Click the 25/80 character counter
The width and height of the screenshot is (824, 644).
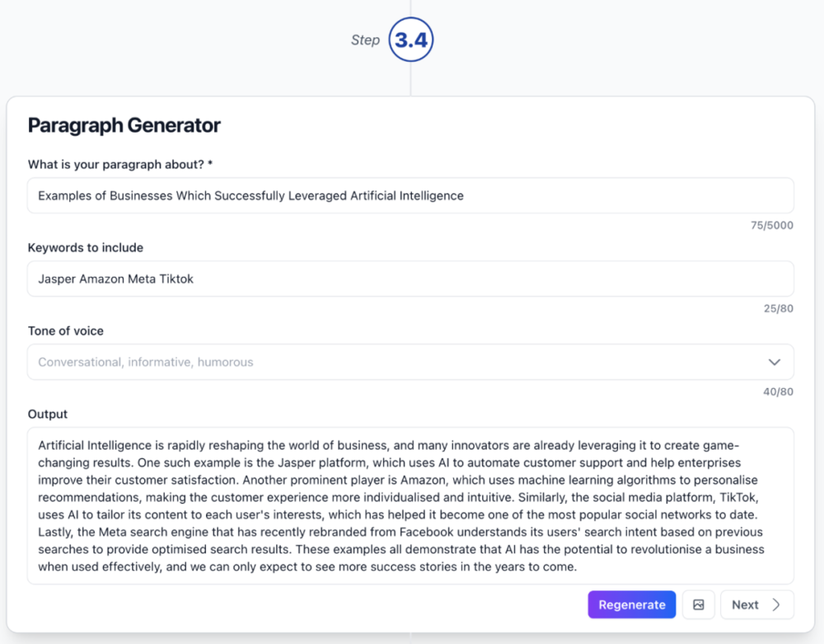[779, 309]
